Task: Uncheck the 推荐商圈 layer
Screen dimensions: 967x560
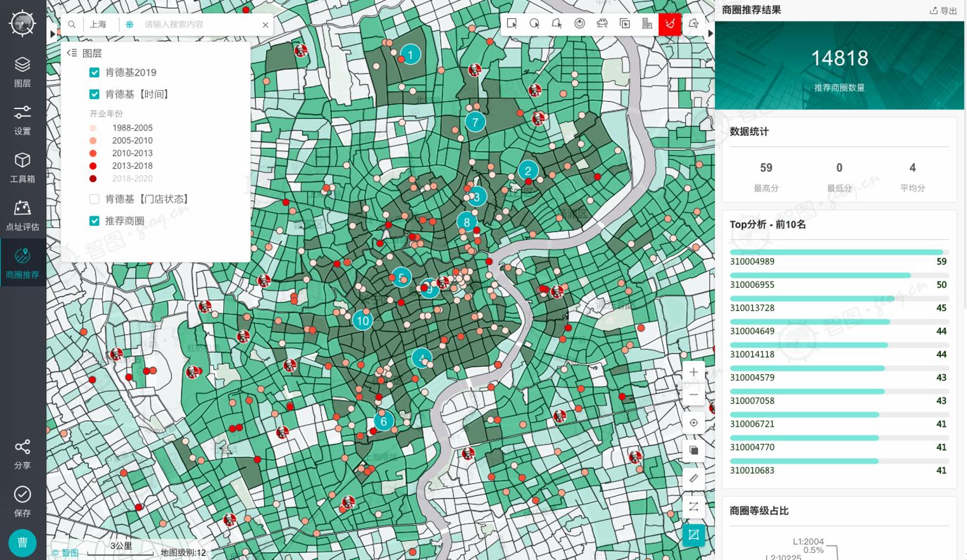Action: 95,221
